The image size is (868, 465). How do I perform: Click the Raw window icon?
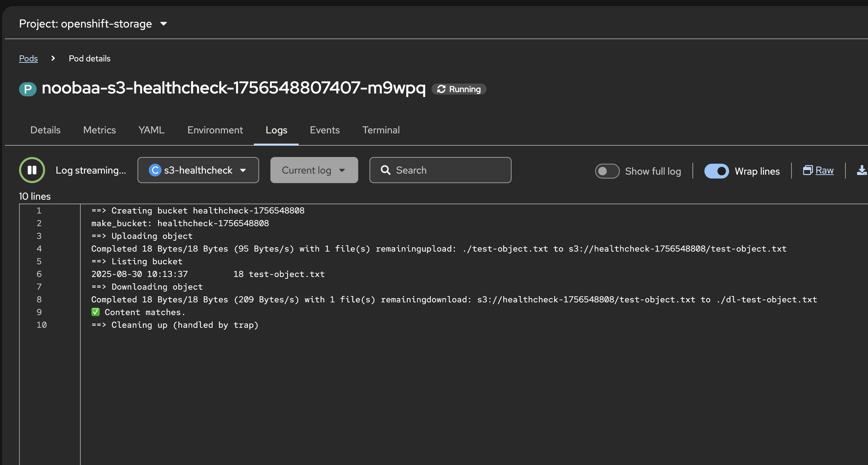pos(808,170)
